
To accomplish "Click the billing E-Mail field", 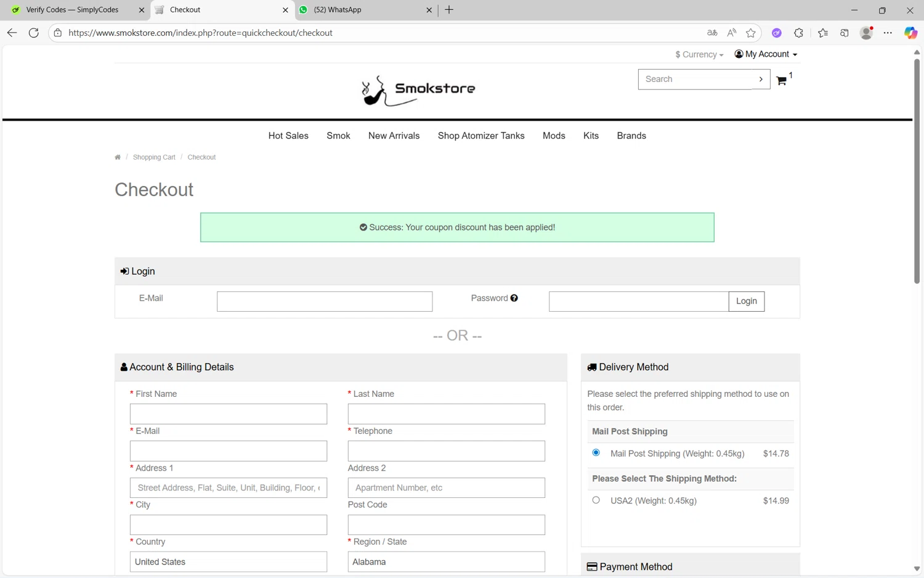I will pyautogui.click(x=229, y=451).
